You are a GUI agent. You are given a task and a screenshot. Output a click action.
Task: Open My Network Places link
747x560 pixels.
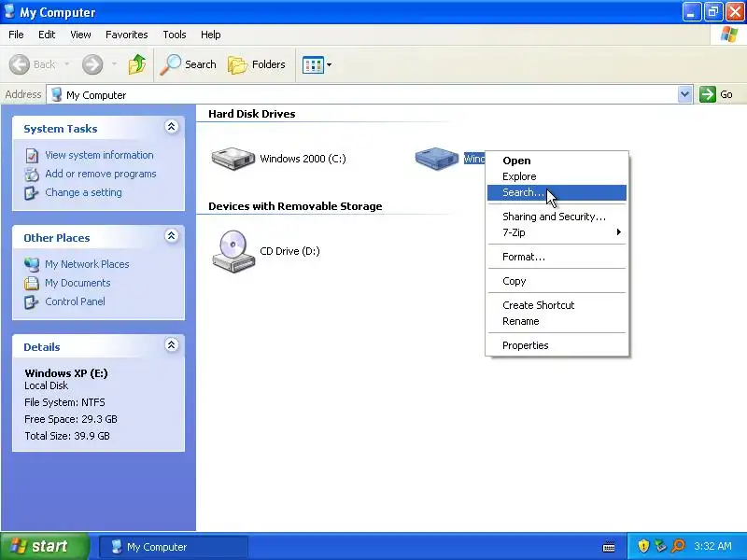point(87,264)
